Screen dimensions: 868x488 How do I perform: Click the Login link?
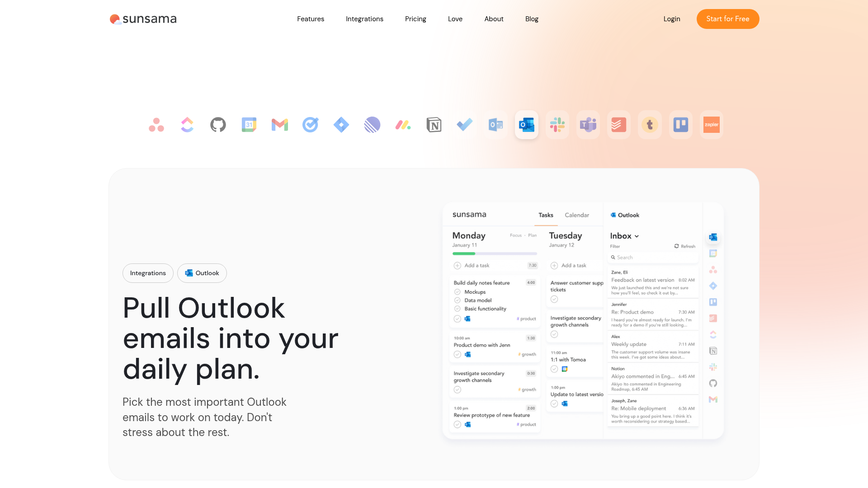pyautogui.click(x=672, y=19)
